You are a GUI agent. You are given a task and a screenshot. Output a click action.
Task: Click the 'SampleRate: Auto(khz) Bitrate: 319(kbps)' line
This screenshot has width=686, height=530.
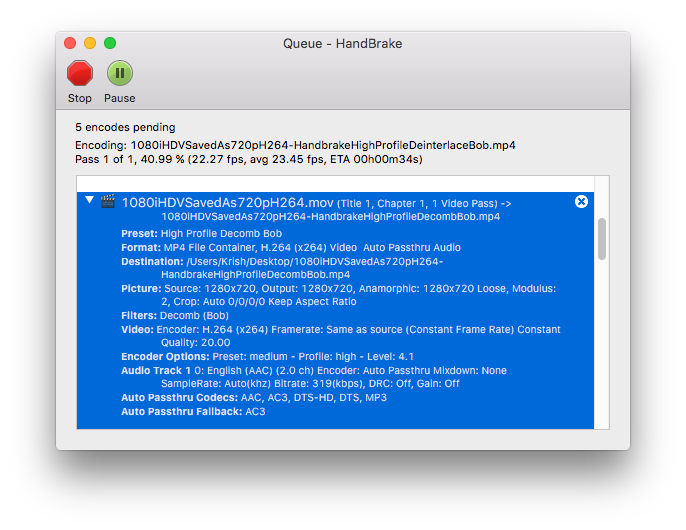point(310,384)
